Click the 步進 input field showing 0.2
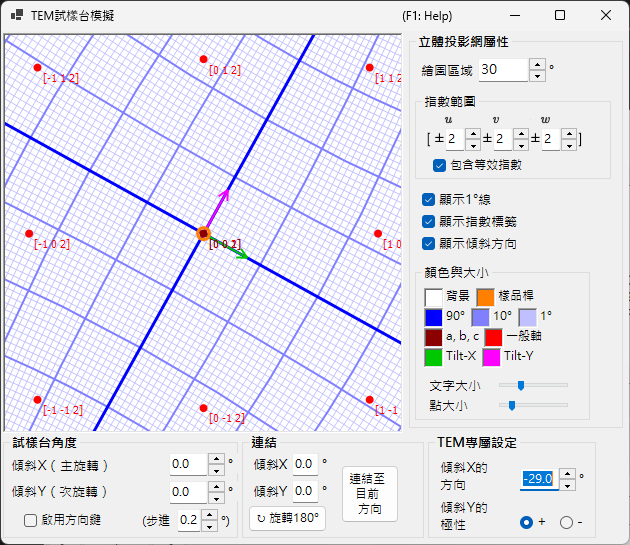The height and width of the screenshot is (545, 630). tap(189, 520)
